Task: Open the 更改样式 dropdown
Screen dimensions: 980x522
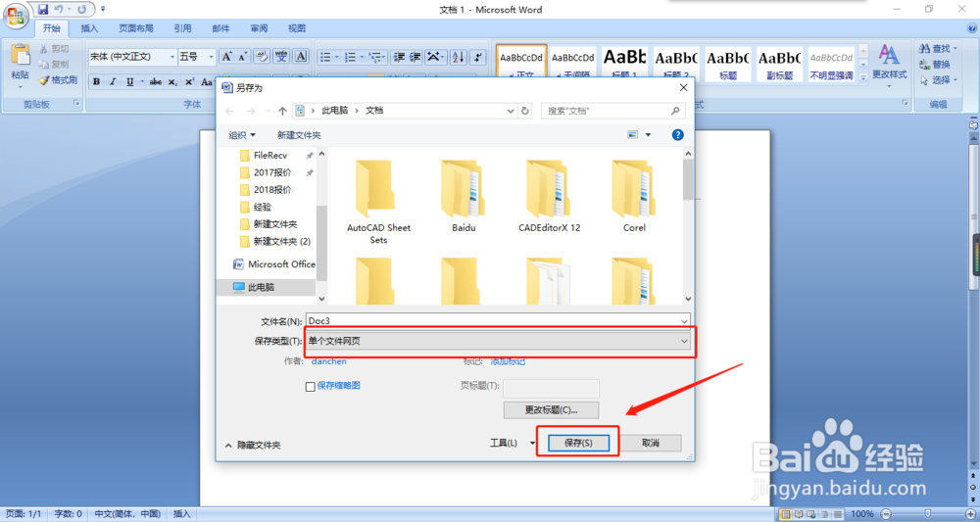Action: pyautogui.click(x=890, y=67)
